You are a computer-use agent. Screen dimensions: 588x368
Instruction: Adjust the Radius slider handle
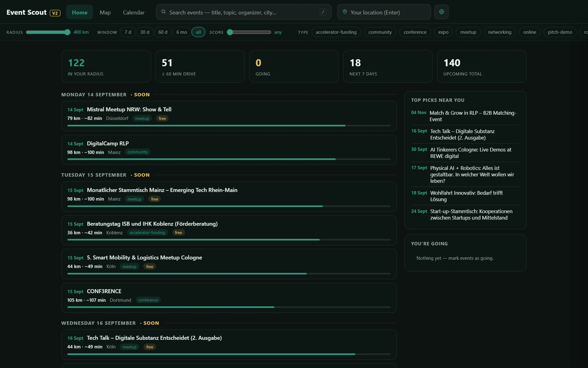point(67,32)
